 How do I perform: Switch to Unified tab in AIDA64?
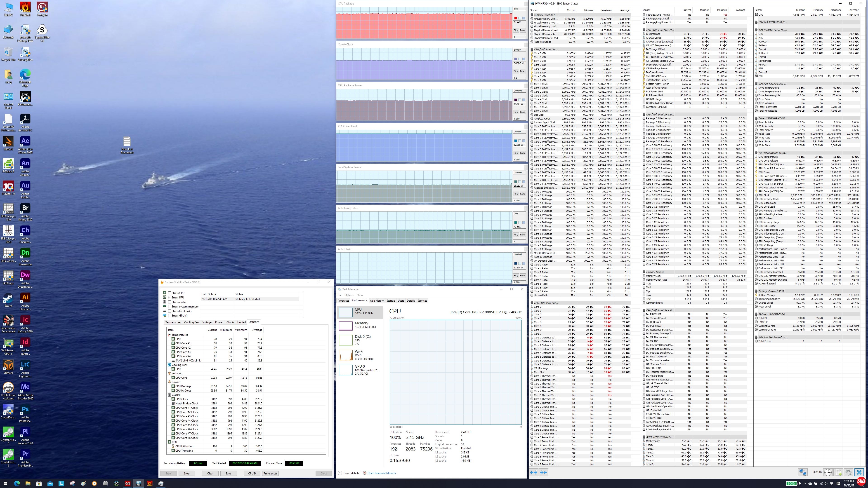(x=242, y=322)
